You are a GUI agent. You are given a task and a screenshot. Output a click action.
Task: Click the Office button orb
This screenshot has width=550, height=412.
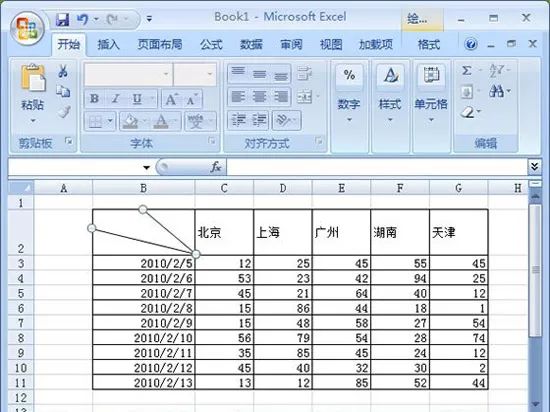[x=27, y=28]
